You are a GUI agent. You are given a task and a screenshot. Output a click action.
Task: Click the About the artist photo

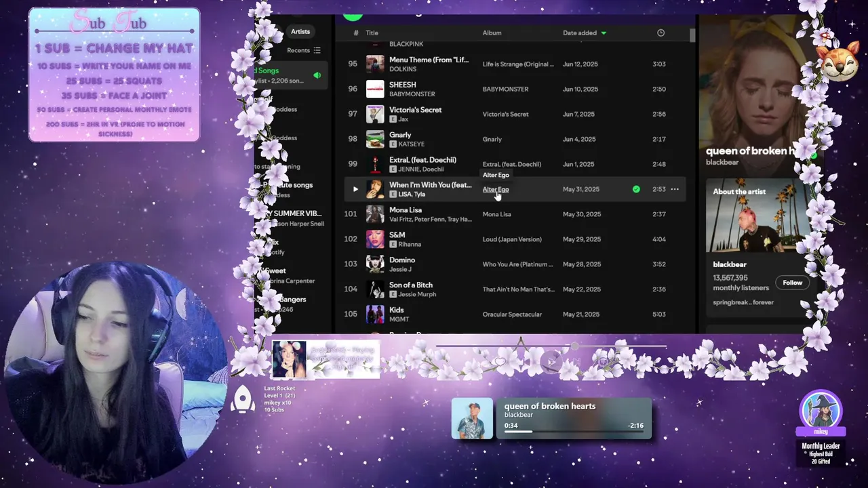coord(758,216)
